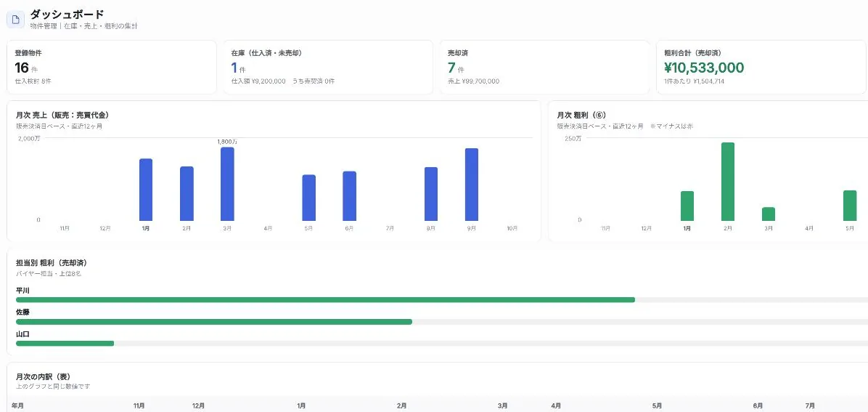Click the 2,000万 axis label in sales chart

click(30, 138)
